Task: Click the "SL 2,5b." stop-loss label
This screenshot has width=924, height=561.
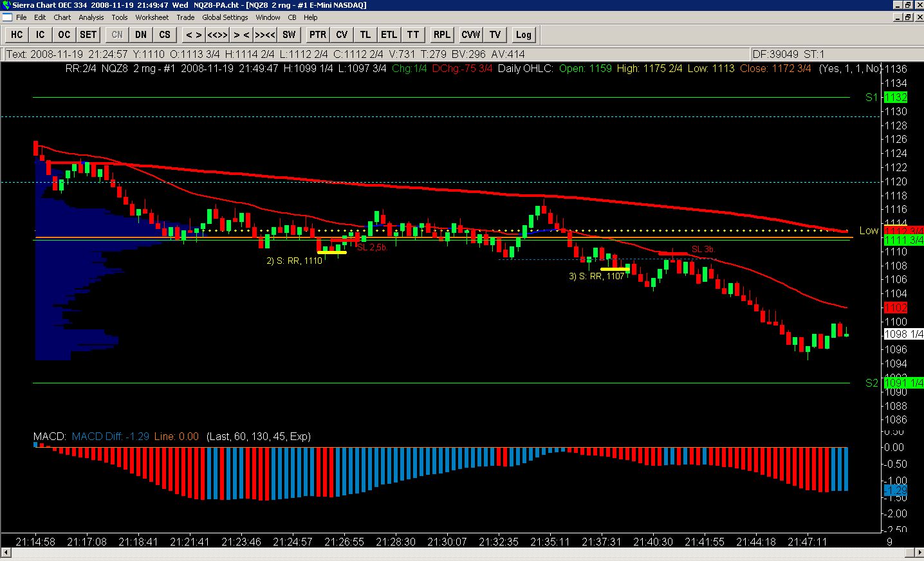Action: point(372,247)
